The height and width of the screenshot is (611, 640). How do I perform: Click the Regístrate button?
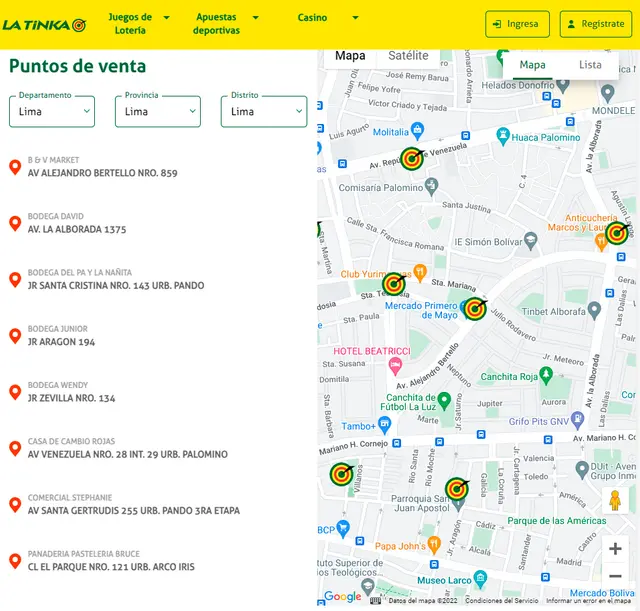pos(596,24)
